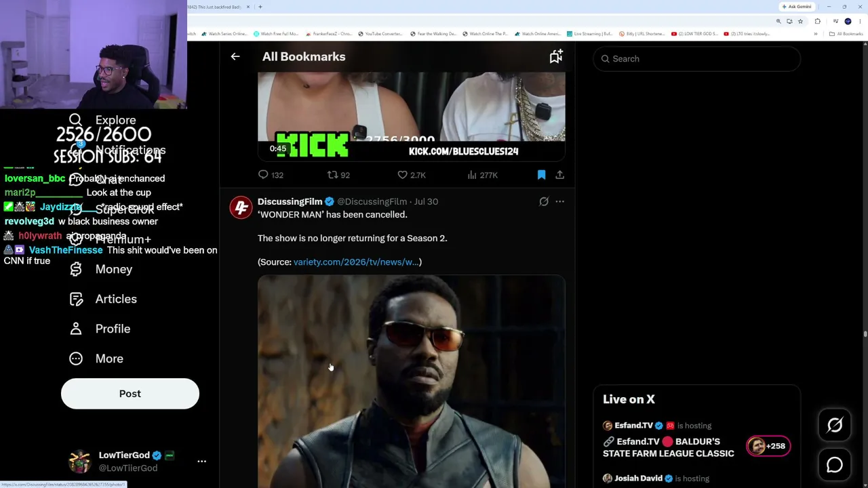
Task: Open the Bitly URL Shortener bookmark
Action: 642,34
